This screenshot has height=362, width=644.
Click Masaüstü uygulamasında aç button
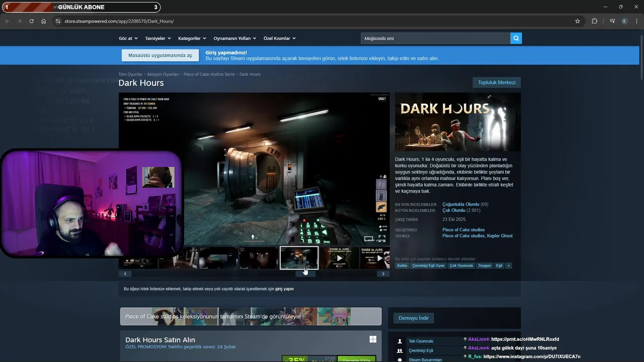(x=160, y=55)
